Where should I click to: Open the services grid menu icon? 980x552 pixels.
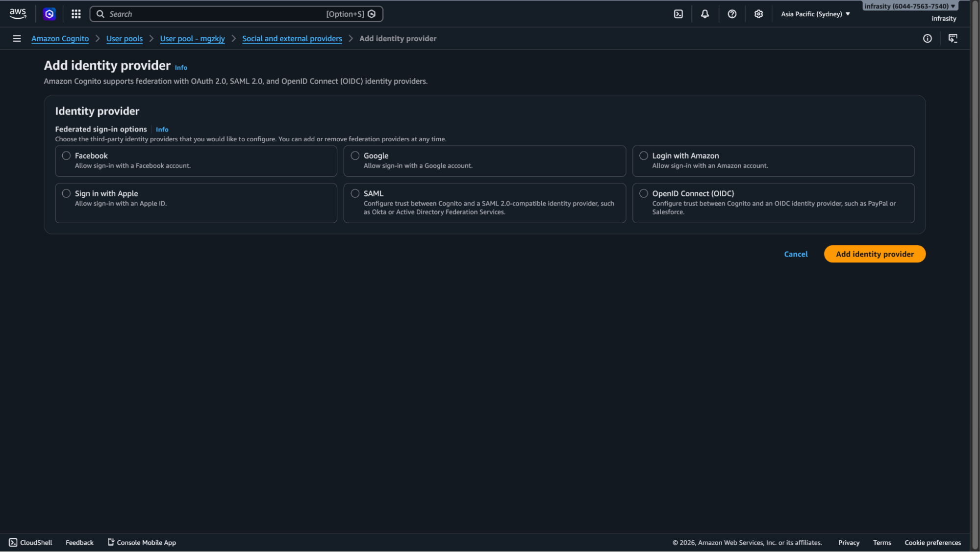76,14
